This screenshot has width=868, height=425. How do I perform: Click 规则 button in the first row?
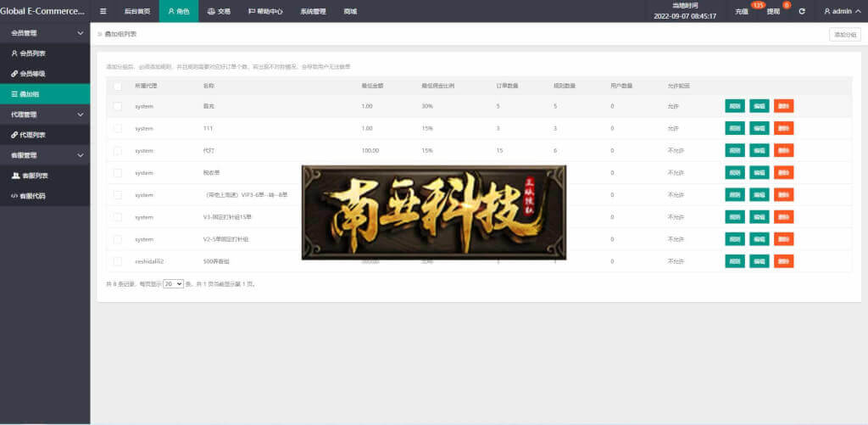735,106
